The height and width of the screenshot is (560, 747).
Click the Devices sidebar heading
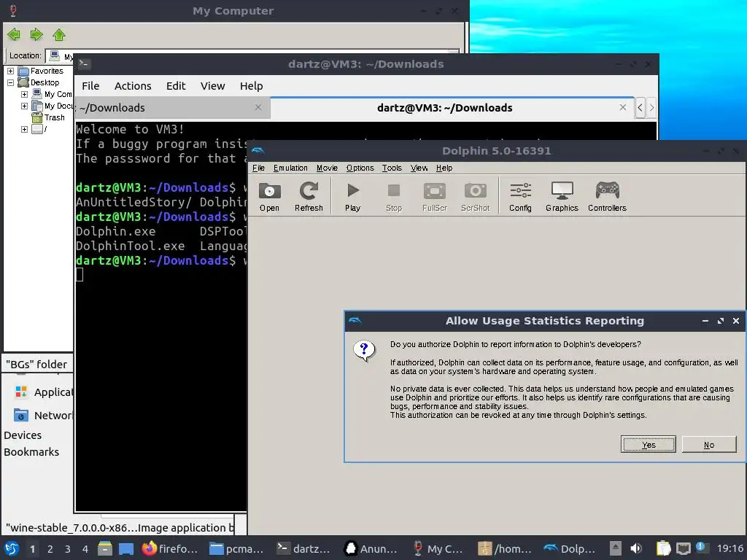(x=23, y=435)
